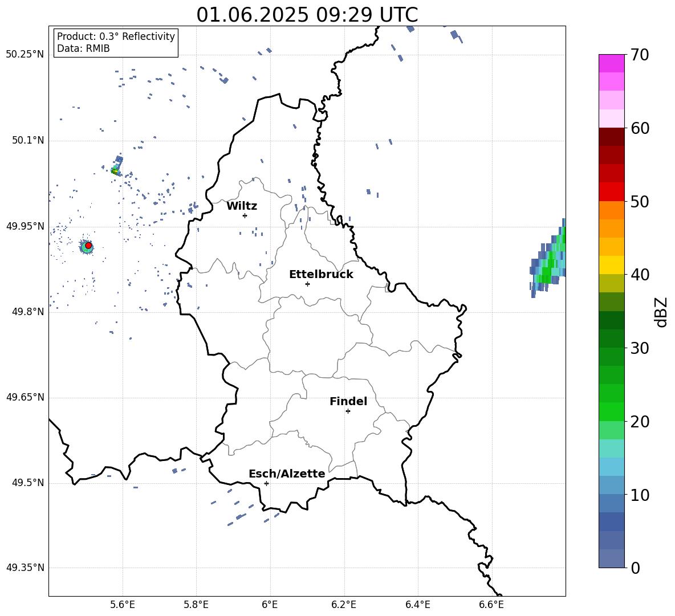The height and width of the screenshot is (616, 675).
Task: Click the dark maroon colorbar band below 60
Action: pos(612,137)
